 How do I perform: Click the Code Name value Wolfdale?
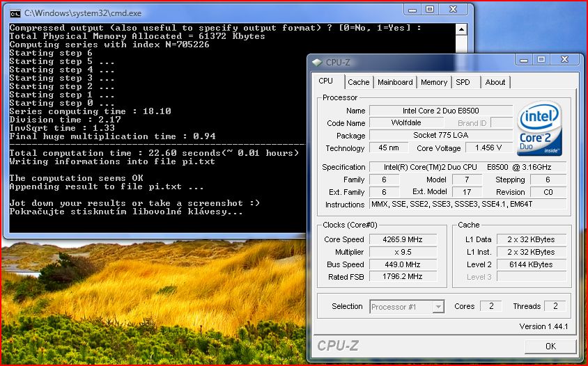[x=406, y=122]
